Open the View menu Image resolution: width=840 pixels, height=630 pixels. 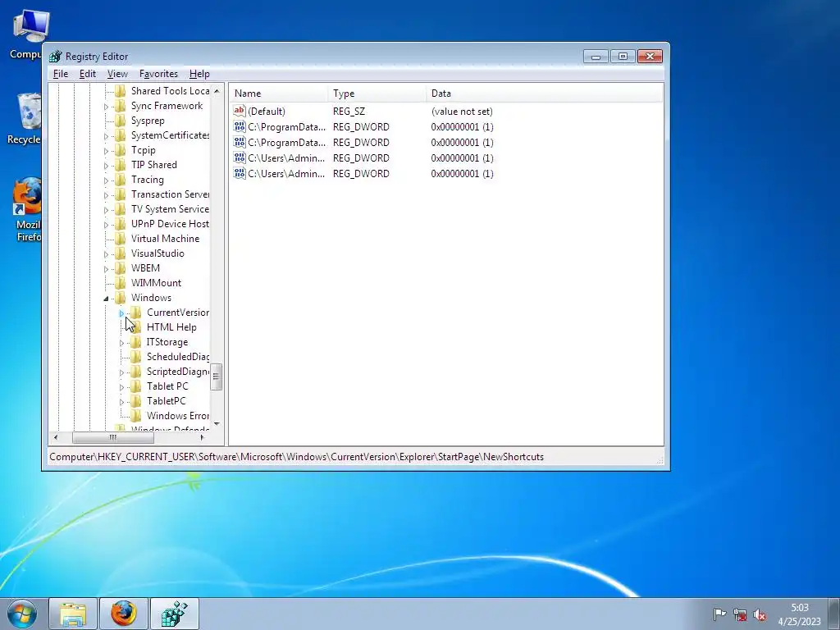click(x=117, y=74)
